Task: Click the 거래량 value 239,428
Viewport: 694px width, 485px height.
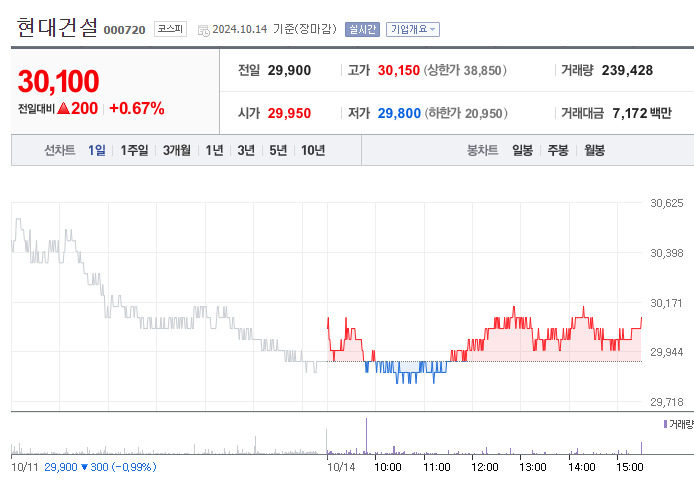Action: click(x=627, y=70)
